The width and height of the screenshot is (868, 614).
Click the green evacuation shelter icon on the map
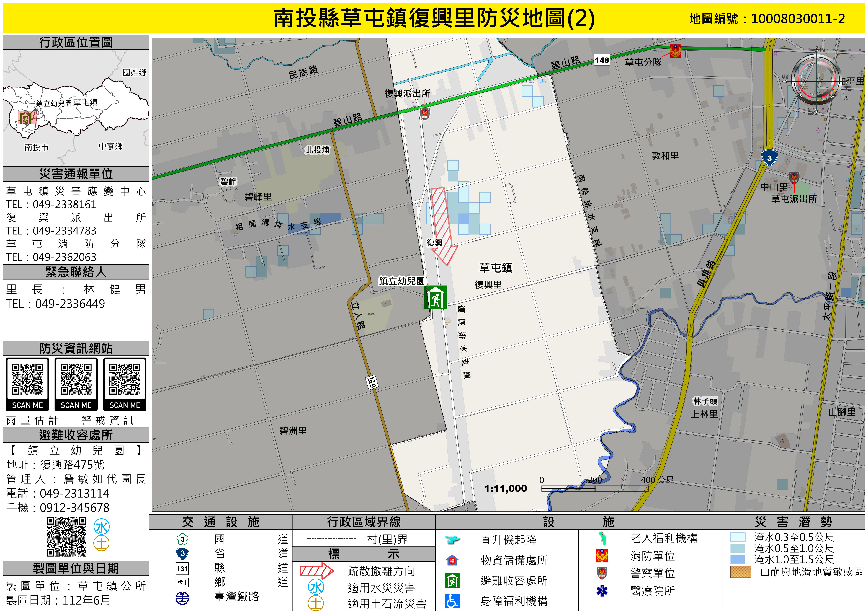[435, 297]
